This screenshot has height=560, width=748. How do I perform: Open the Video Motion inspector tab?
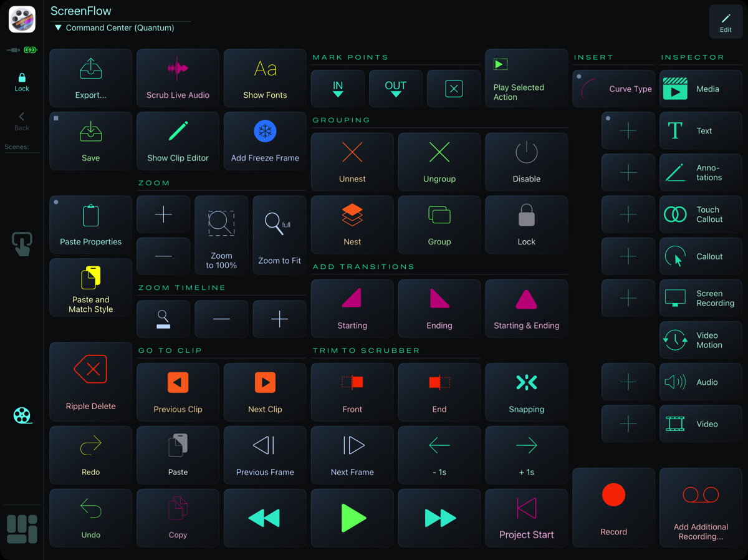point(701,340)
